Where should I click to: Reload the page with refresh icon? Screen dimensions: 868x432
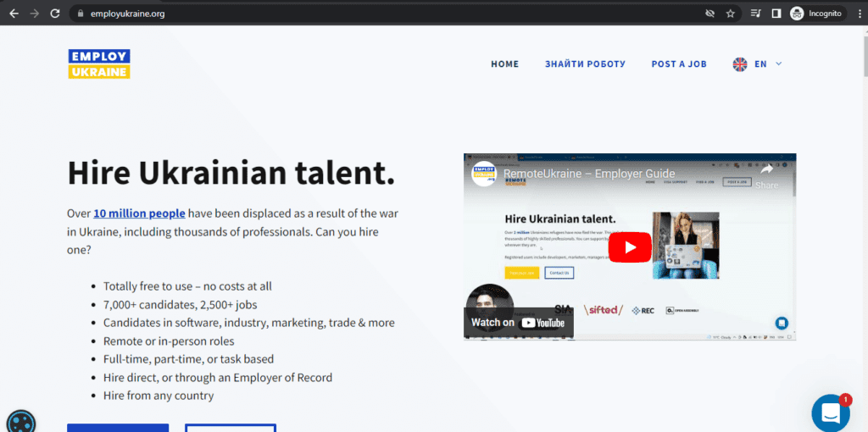coord(55,14)
